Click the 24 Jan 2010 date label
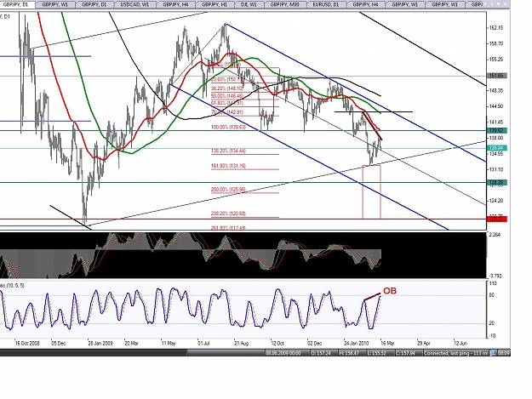 coord(356,344)
